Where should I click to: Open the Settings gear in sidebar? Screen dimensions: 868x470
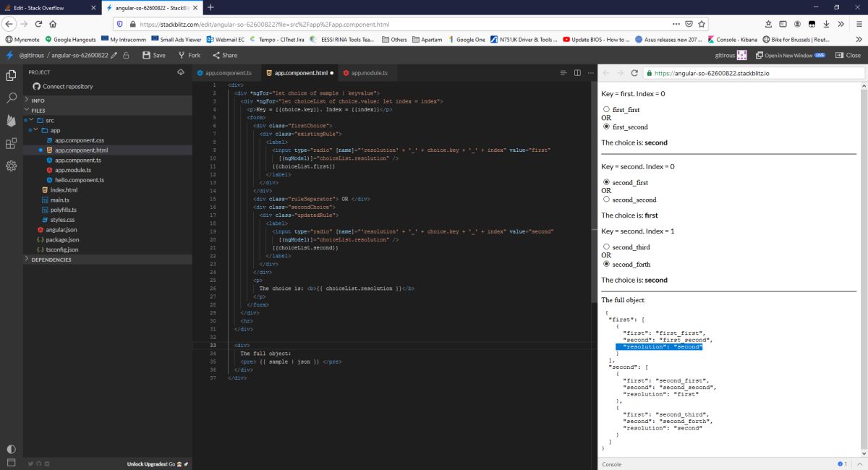point(11,166)
